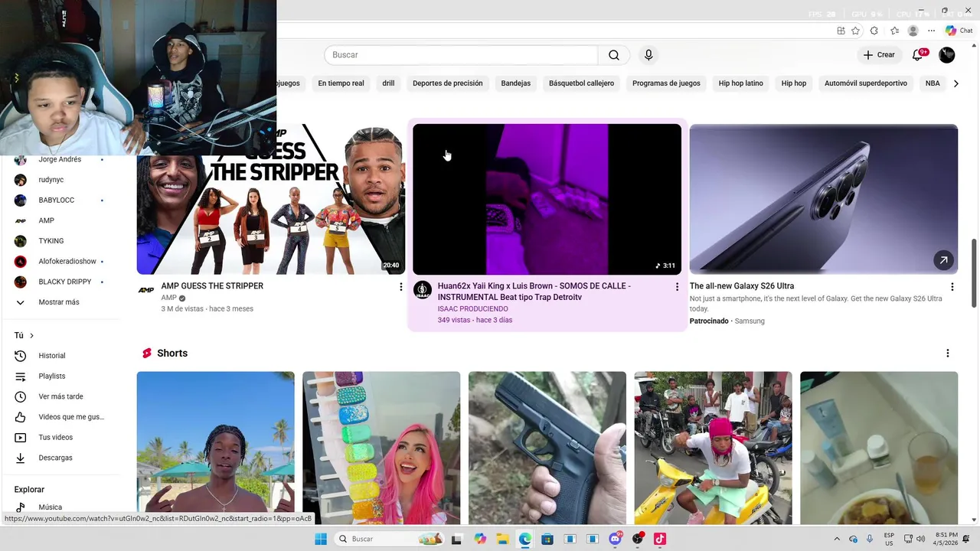Screen dimensions: 980x551
Task: Open the YouTube account avatar menu
Action: click(947, 55)
